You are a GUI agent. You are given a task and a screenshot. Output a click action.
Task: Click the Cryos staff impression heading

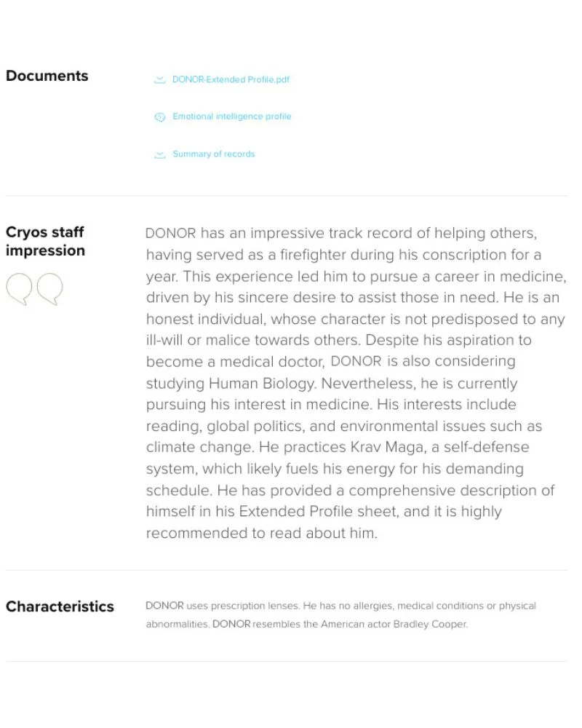click(45, 241)
